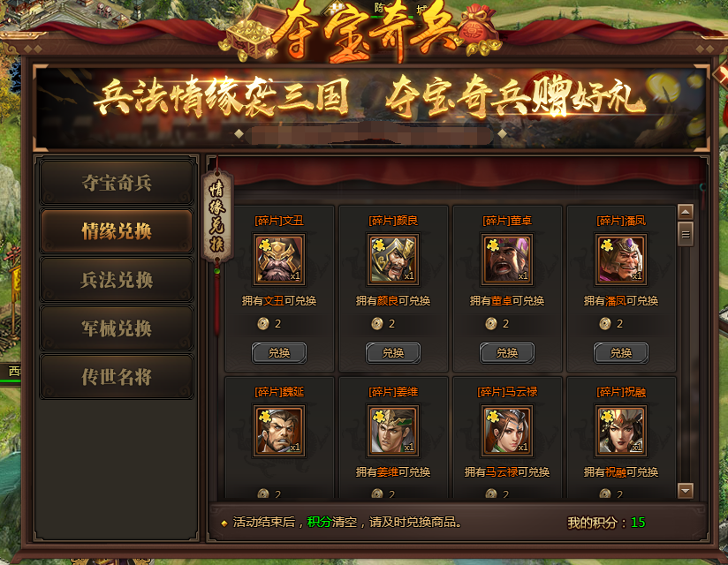The width and height of the screenshot is (728, 565).
Task: Switch to the 兵法兑换 tab
Action: point(117,280)
